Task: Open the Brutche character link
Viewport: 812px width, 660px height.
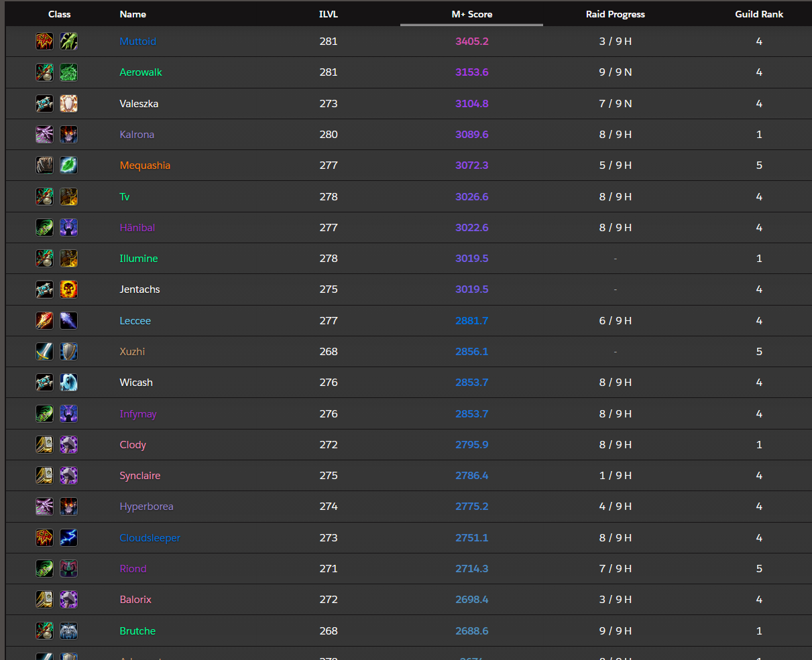Action: point(137,631)
